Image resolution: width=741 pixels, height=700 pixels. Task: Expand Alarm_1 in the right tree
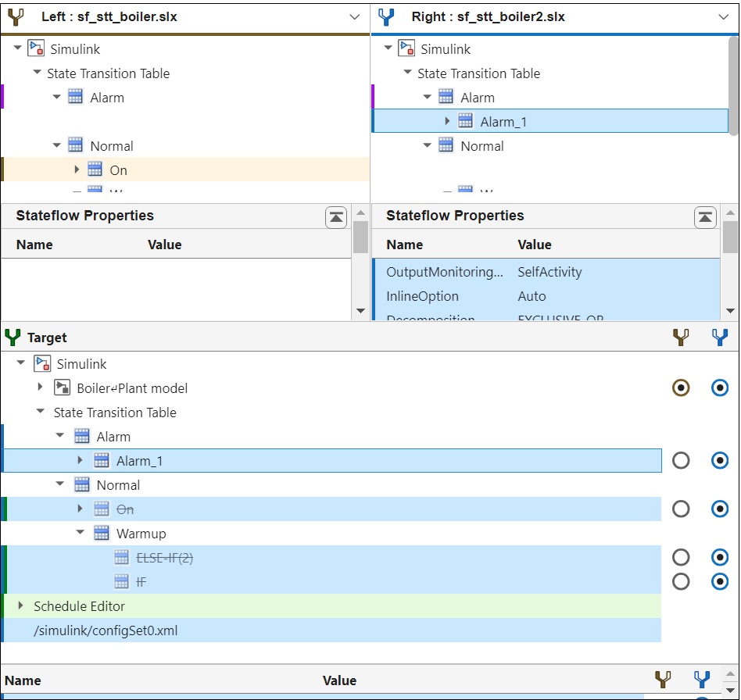pos(446,120)
